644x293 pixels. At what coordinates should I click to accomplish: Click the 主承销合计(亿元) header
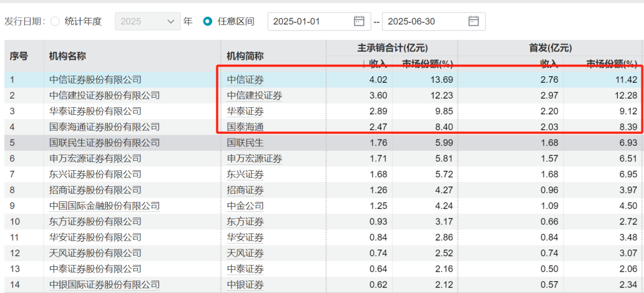tap(392, 48)
